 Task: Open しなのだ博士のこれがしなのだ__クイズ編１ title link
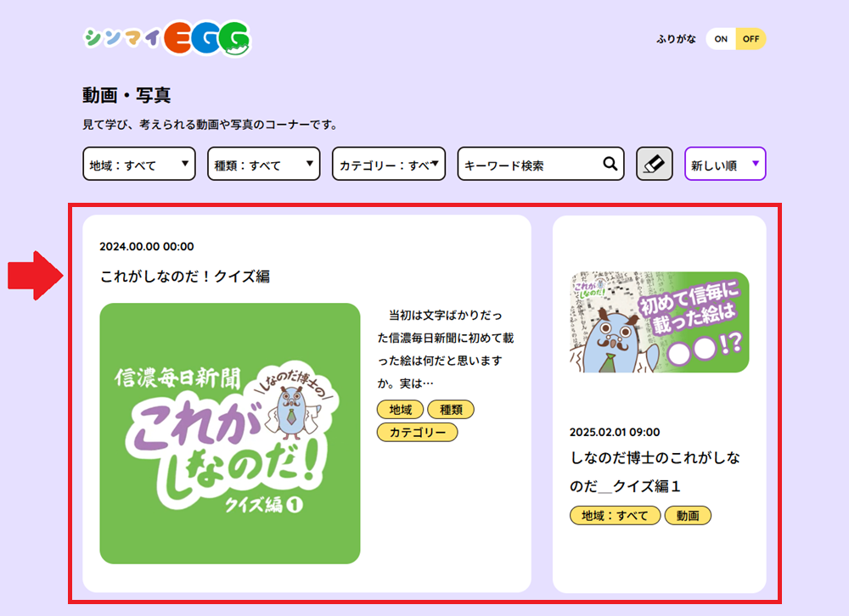[x=655, y=472]
